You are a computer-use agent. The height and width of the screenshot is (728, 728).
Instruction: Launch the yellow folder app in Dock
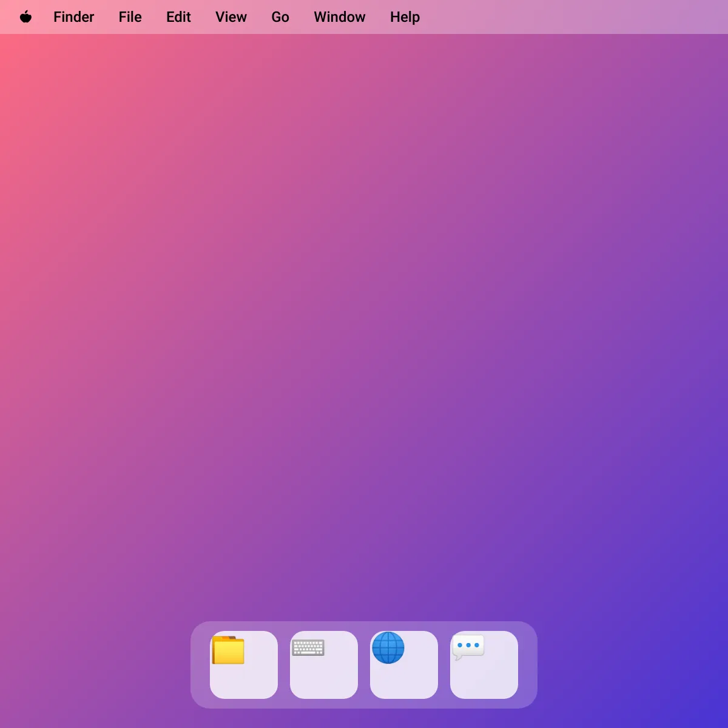pyautogui.click(x=244, y=665)
